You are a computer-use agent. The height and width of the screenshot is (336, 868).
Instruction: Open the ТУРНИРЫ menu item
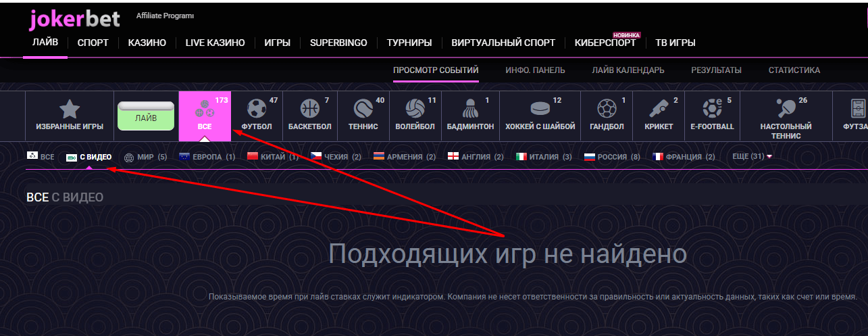(409, 43)
